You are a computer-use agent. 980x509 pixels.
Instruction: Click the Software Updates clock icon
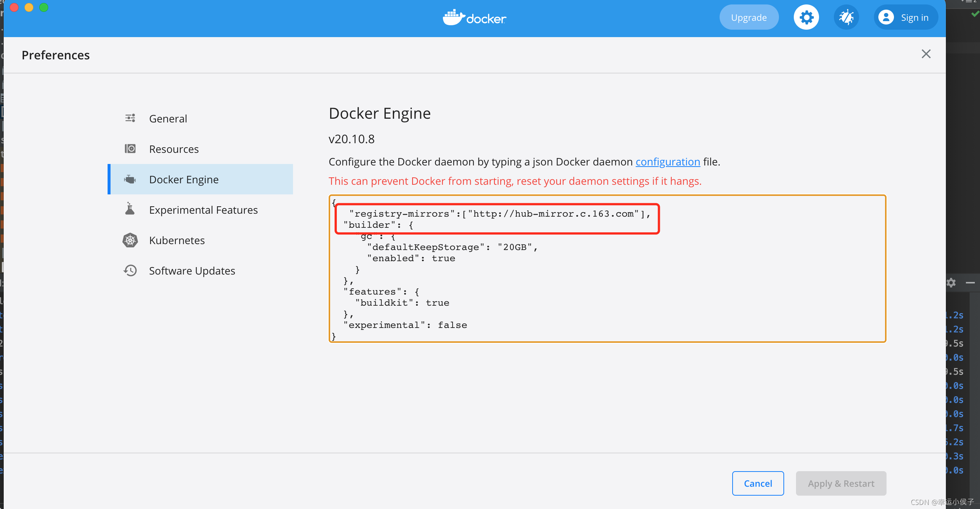click(x=130, y=270)
